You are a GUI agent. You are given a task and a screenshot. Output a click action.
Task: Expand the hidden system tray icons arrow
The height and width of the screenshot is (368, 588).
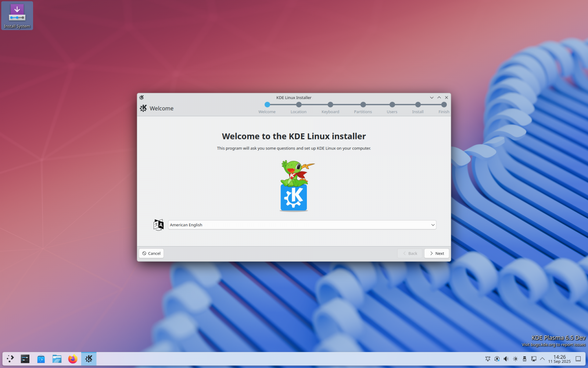click(542, 359)
